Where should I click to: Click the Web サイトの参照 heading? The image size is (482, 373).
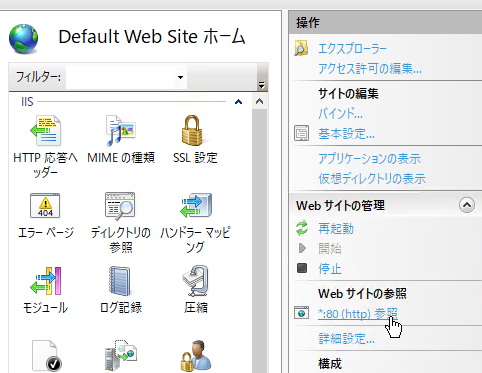pyautogui.click(x=362, y=293)
